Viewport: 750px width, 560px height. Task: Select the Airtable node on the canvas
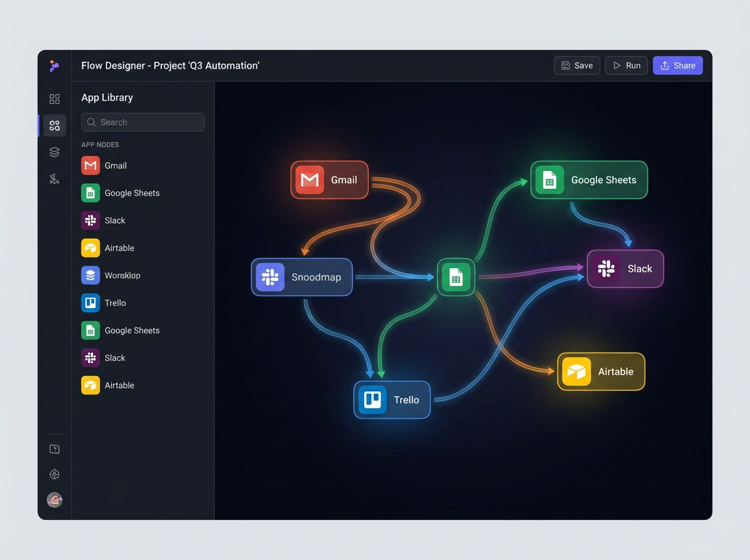click(601, 371)
